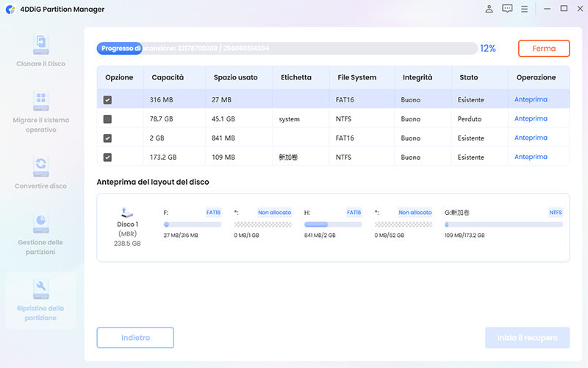Select the Convertire disco icon
Screen dimensions: 588x368
tap(40, 166)
